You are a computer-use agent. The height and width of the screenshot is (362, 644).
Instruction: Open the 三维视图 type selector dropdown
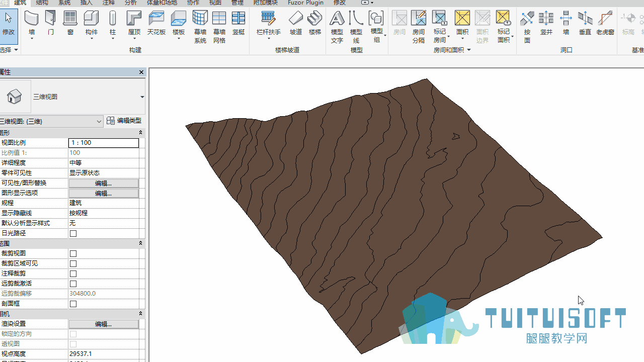(x=142, y=97)
